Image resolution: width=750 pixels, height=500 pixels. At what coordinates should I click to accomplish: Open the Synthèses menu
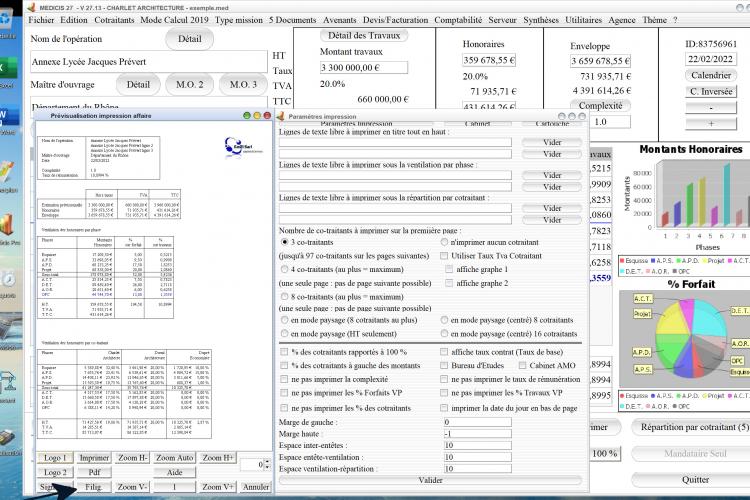540,20
